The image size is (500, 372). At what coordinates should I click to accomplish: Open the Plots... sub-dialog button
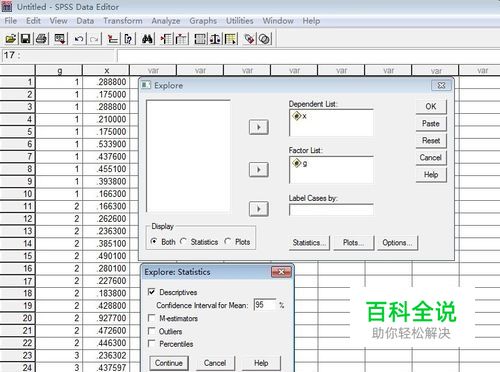(x=353, y=243)
